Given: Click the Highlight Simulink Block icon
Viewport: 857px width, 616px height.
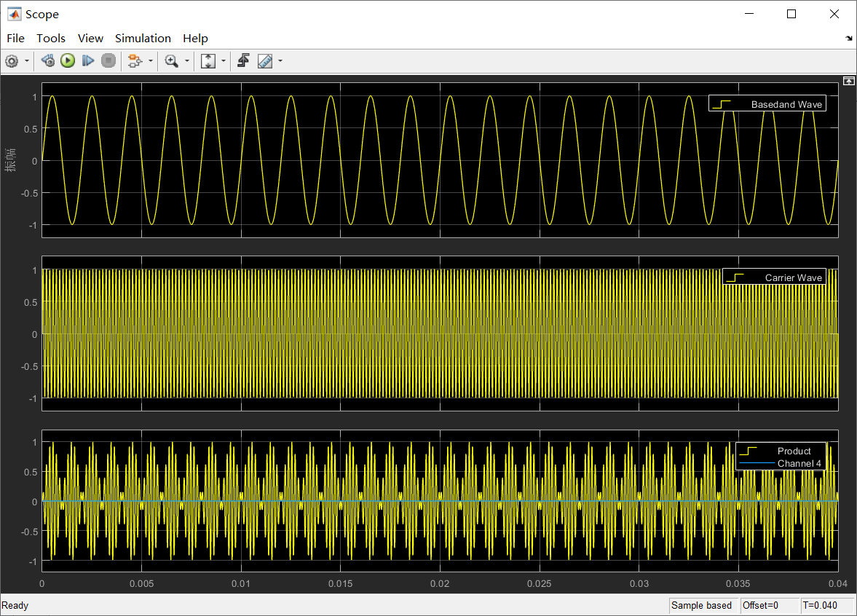Looking at the screenshot, I should click(x=135, y=61).
